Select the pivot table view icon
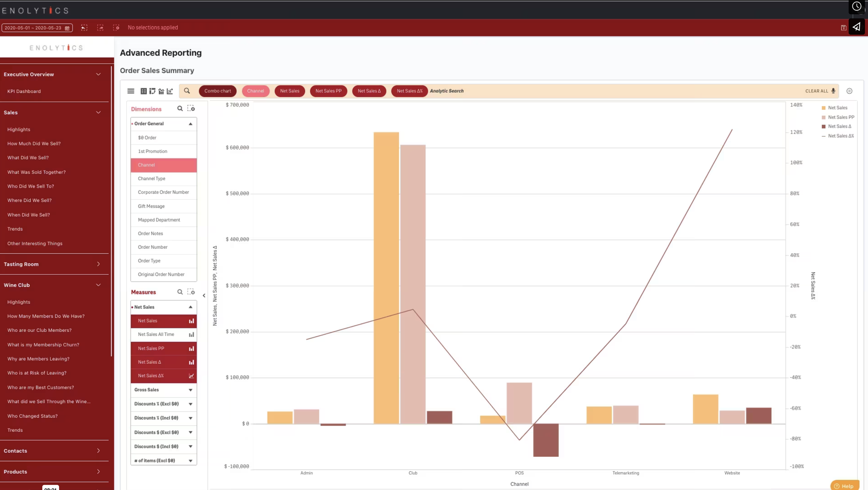Viewport: 868px width, 490px height. click(152, 91)
